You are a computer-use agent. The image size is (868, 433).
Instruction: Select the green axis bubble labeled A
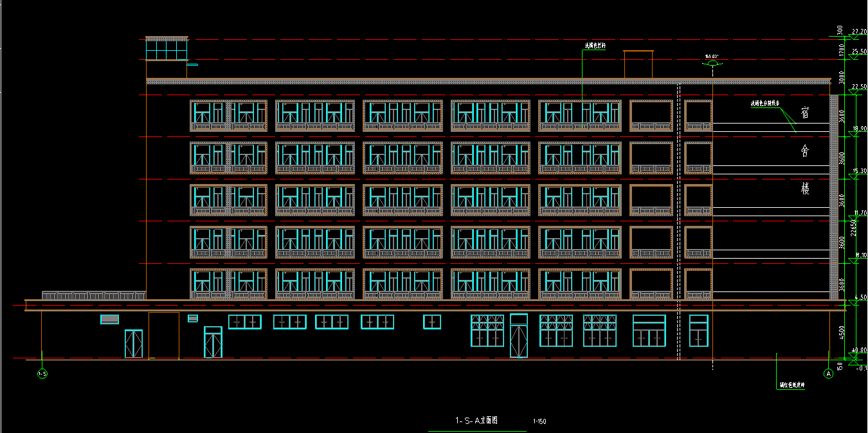[x=828, y=373]
